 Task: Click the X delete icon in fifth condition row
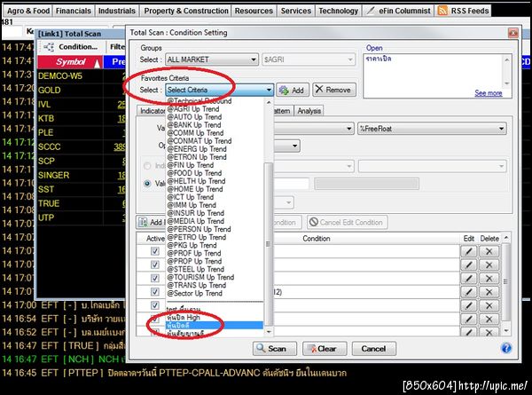pyautogui.click(x=489, y=305)
